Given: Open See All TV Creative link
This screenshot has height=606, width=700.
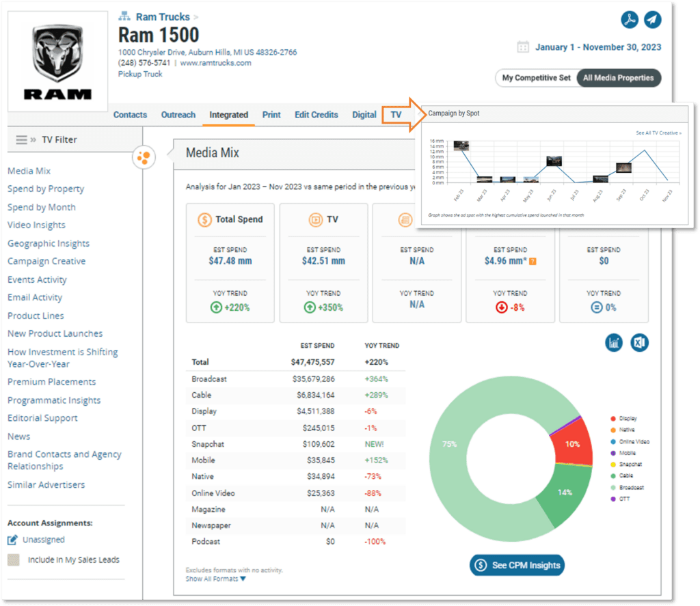Looking at the screenshot, I should (658, 133).
